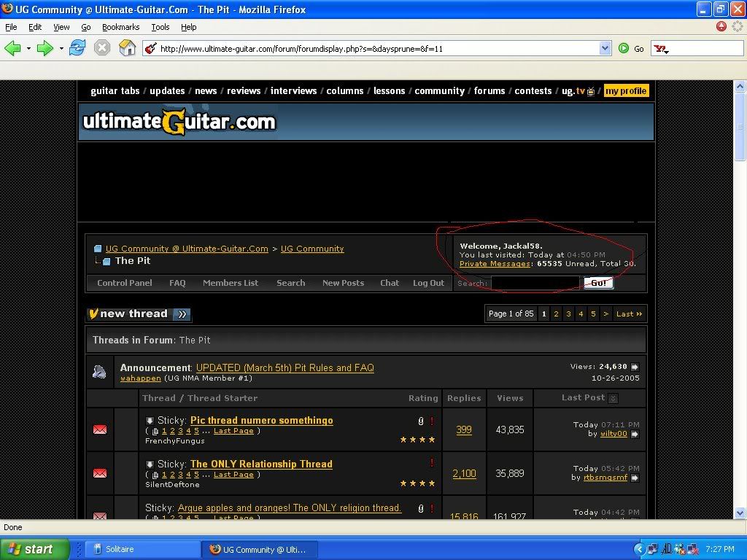This screenshot has height=560, width=747.
Task: Click the my profile button
Action: [626, 91]
